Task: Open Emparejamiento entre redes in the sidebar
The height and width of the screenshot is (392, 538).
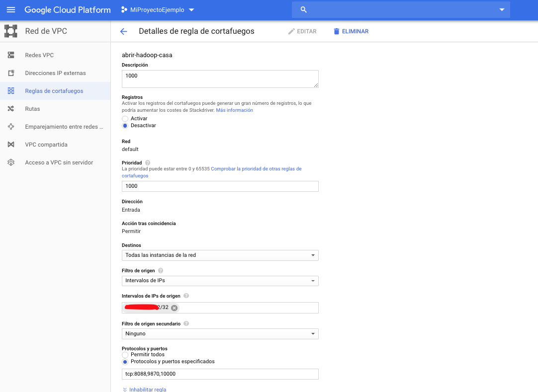Action: coord(55,127)
